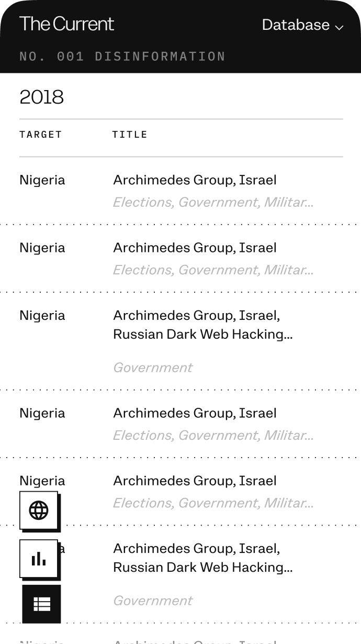Click the first Government tag text
Viewport: 361px width, 644px height.
[x=153, y=368]
